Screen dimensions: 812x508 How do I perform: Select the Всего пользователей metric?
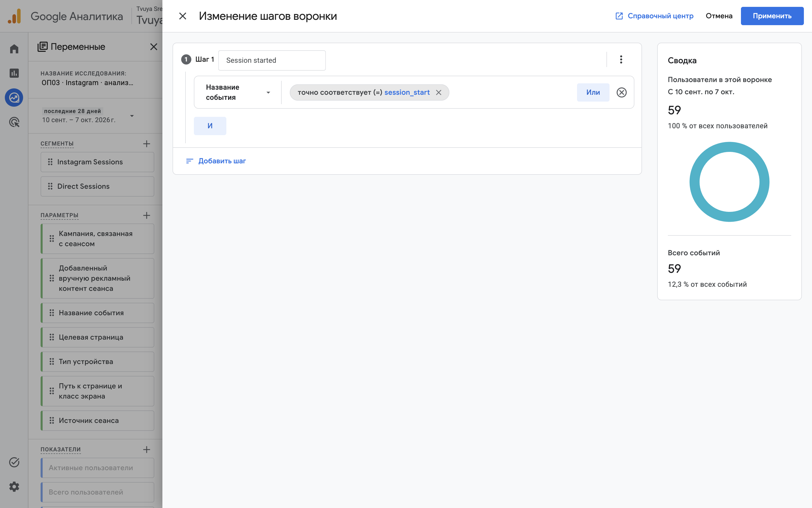pyautogui.click(x=97, y=492)
